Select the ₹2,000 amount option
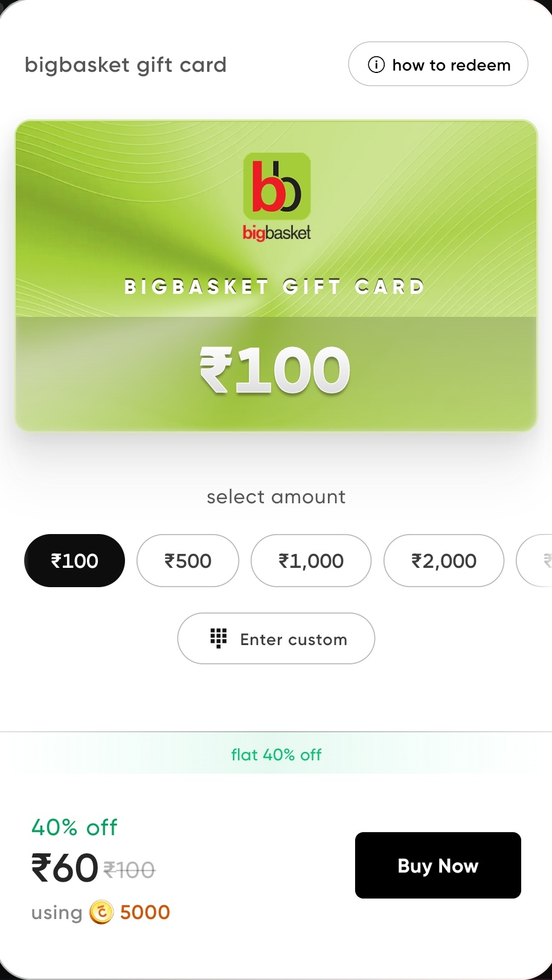 click(444, 561)
